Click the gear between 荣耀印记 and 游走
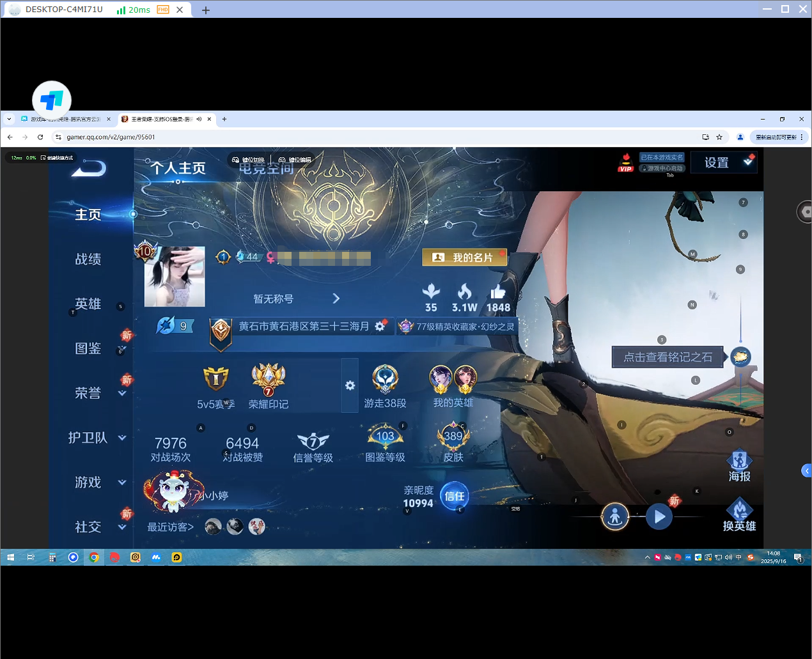This screenshot has width=812, height=659. tap(350, 385)
